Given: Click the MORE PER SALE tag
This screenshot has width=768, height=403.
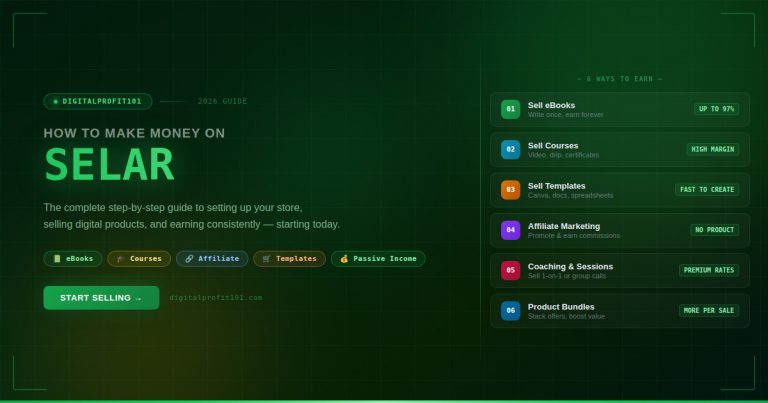Looking at the screenshot, I should (709, 310).
